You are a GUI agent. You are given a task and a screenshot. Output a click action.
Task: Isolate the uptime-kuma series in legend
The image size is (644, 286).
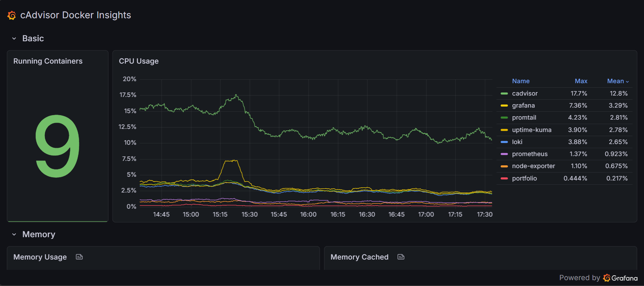tap(532, 130)
